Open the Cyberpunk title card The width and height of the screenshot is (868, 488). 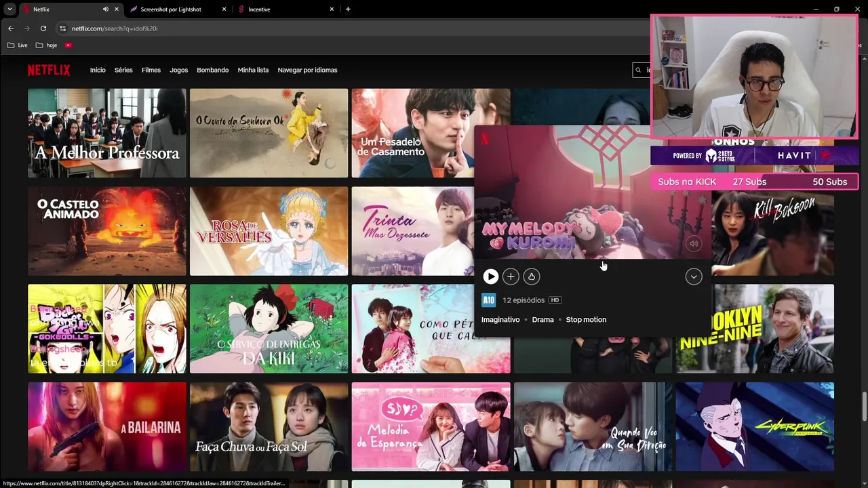pyautogui.click(x=755, y=426)
